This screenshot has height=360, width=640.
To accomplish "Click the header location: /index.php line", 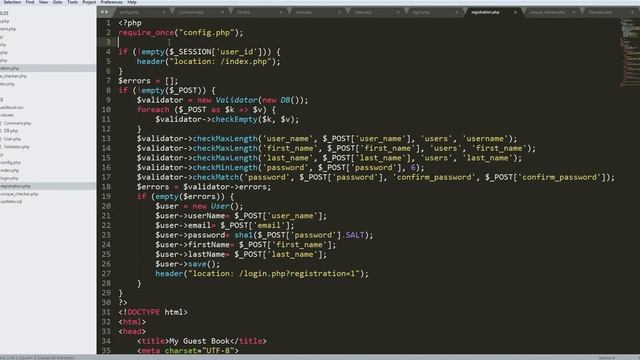I will pyautogui.click(x=209, y=62).
